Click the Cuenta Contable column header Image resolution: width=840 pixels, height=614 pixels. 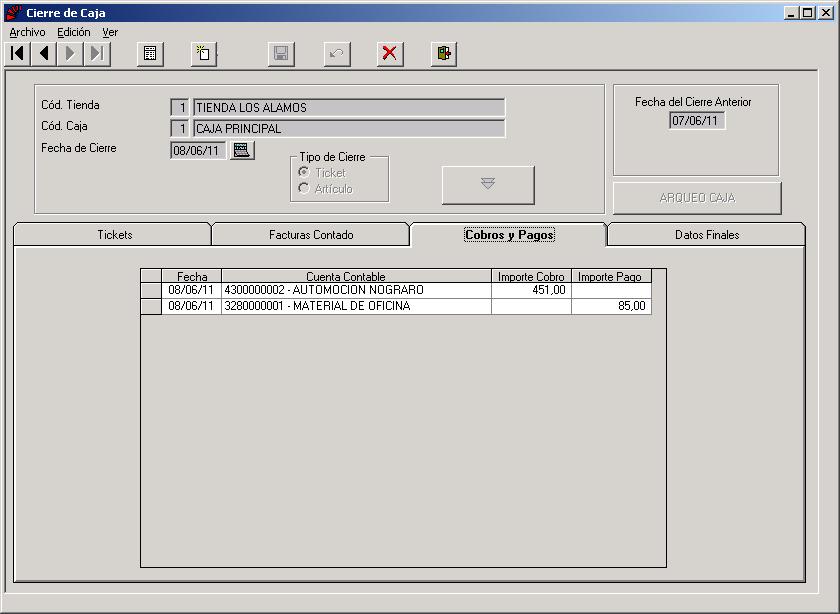356,276
